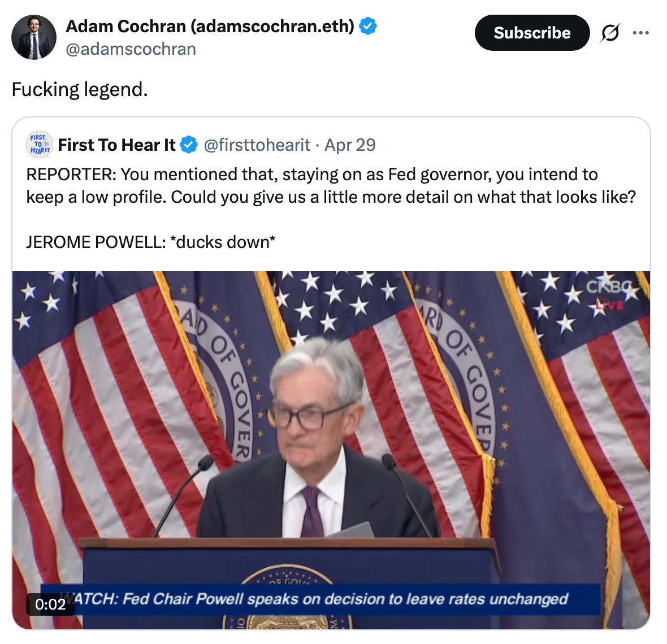The width and height of the screenshot is (667, 644).
Task: Click the Subscribe button
Action: coord(532,33)
